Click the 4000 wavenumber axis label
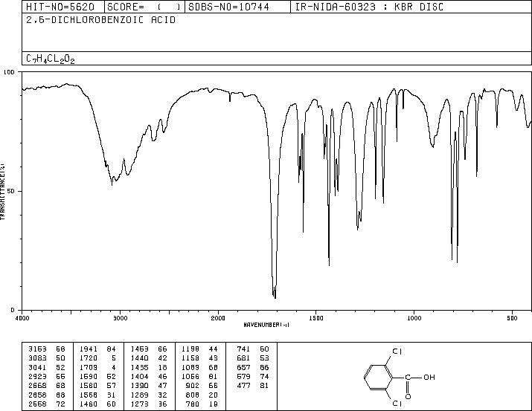The height and width of the screenshot is (411, 532). point(22,318)
